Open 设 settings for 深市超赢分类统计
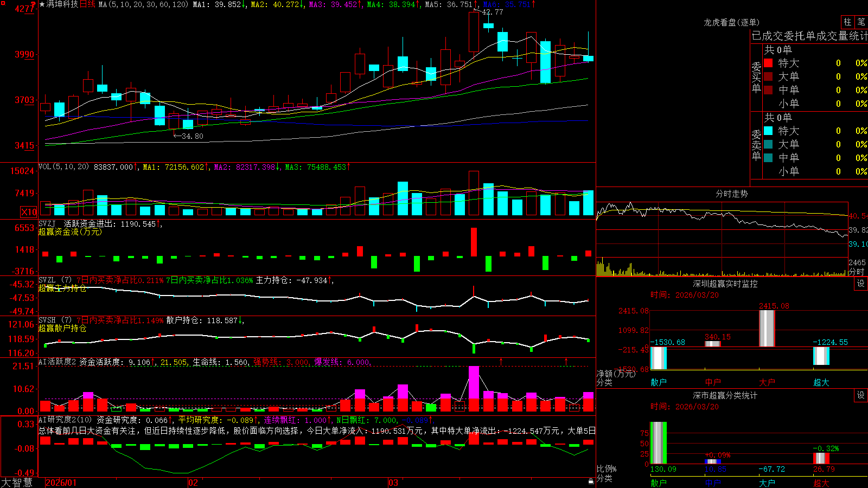Viewport: 868px width, 488px height. click(861, 395)
